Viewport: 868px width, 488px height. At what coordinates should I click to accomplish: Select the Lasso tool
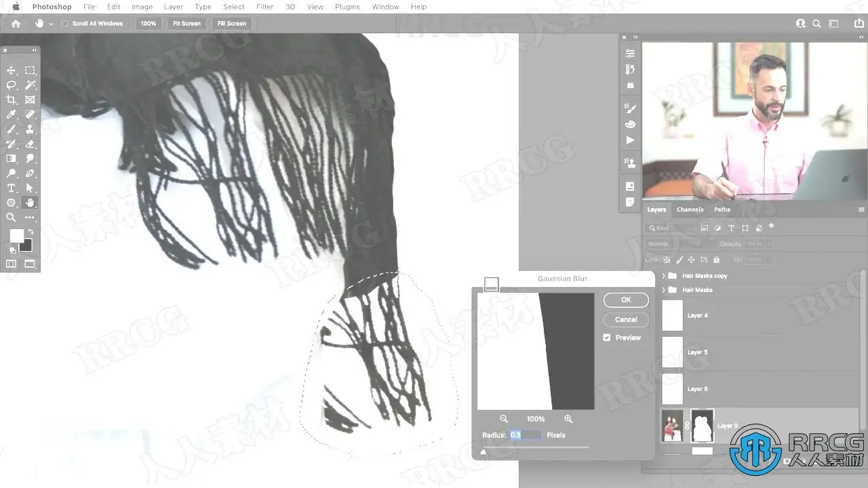[12, 85]
